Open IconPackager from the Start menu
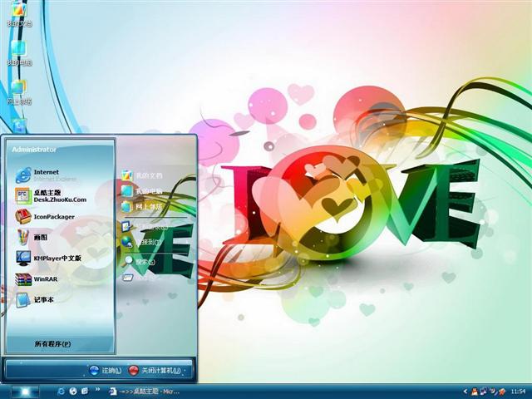This screenshot has width=532, height=399. click(45, 216)
